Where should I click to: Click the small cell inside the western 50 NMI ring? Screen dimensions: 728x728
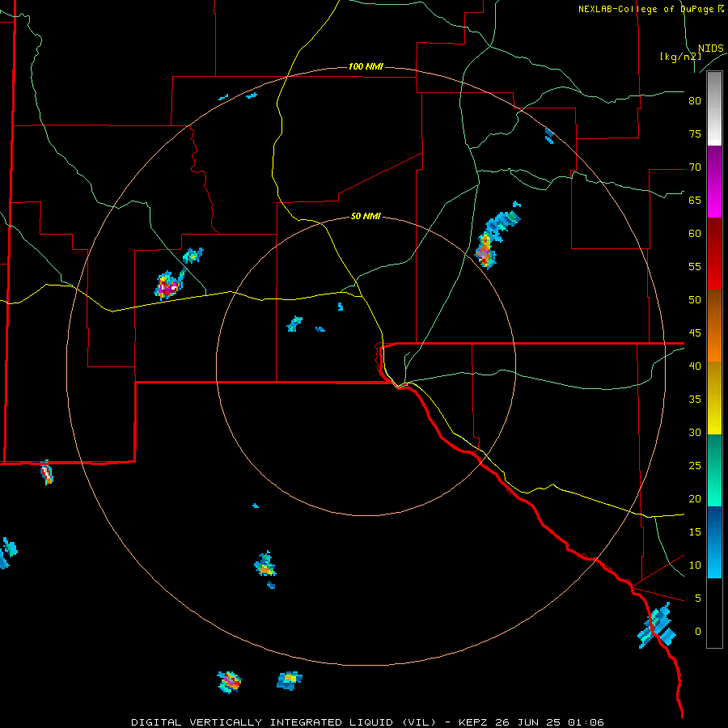click(x=294, y=324)
